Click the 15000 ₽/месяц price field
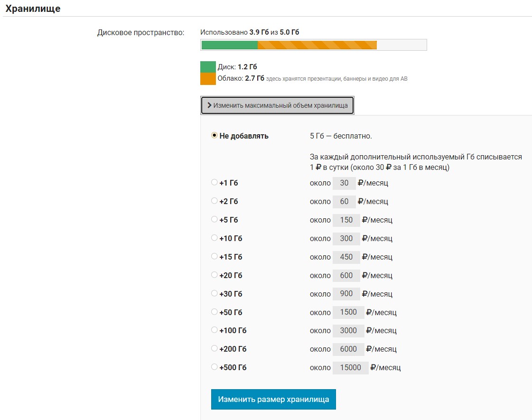The image size is (532, 420). (350, 368)
